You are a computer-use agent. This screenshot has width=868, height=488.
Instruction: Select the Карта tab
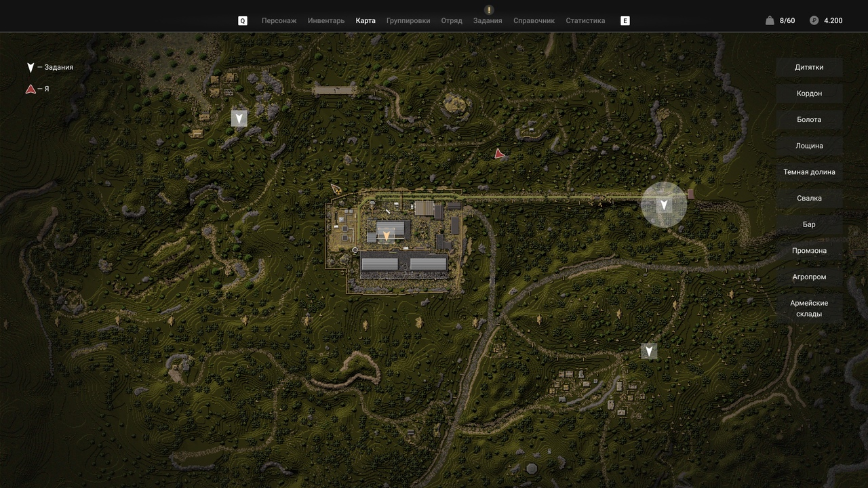click(366, 20)
